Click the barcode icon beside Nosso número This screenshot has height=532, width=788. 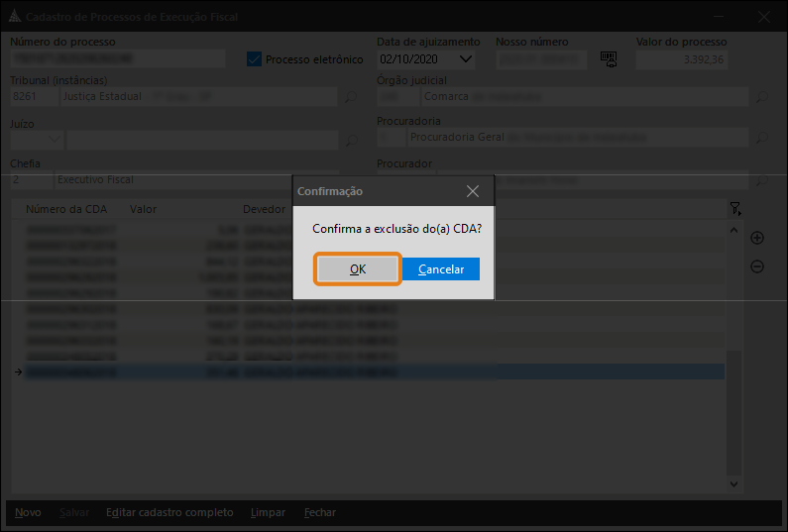point(609,59)
